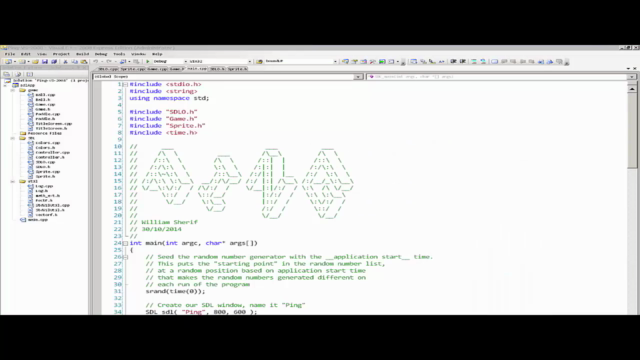Click the Object Browser toolbar icon

(363, 62)
